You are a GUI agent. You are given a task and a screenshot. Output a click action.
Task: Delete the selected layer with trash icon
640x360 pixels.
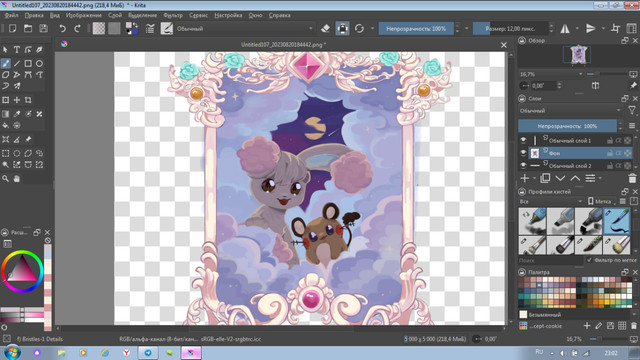[x=632, y=178]
